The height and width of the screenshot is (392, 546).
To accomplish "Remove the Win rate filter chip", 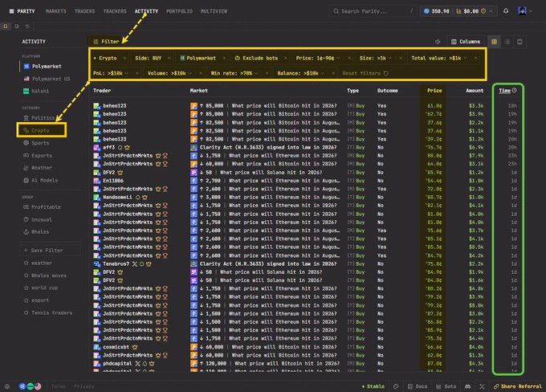I will 267,73.
